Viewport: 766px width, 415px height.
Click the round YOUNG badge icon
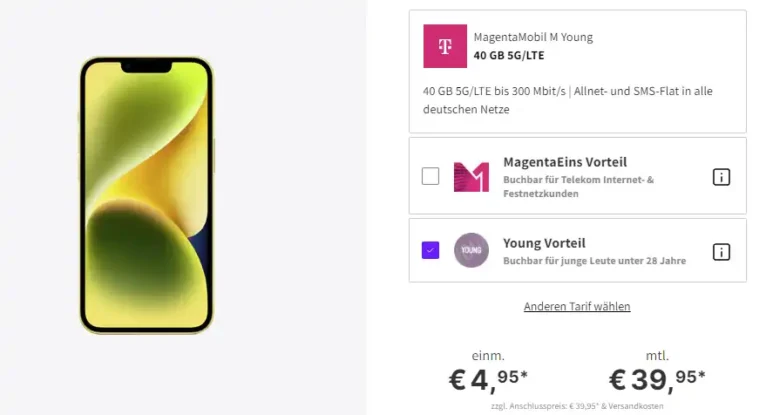(471, 250)
